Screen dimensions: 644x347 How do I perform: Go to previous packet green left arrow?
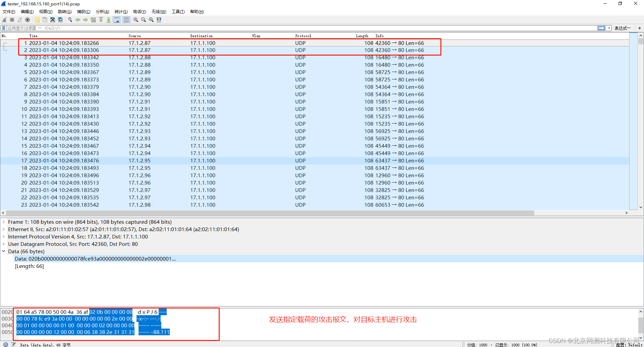click(78, 20)
